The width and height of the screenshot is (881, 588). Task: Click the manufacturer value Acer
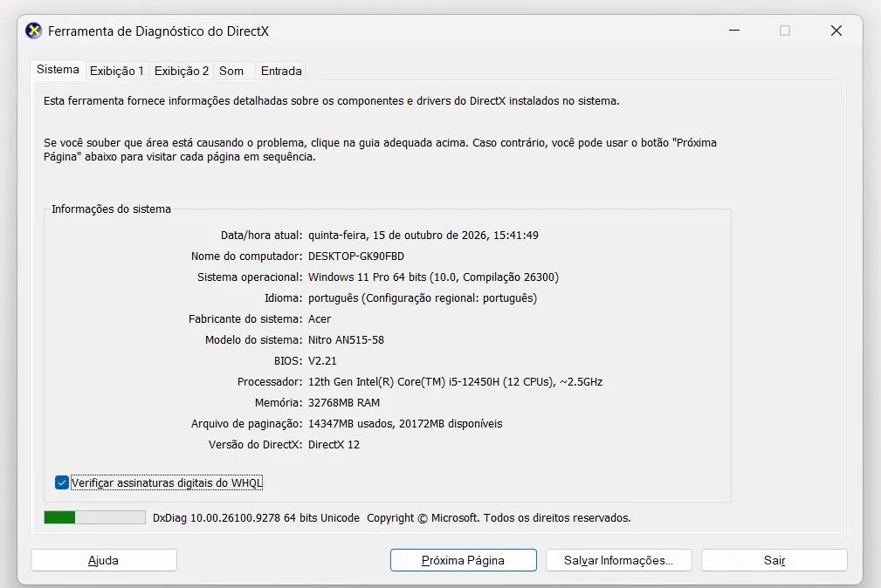(320, 319)
